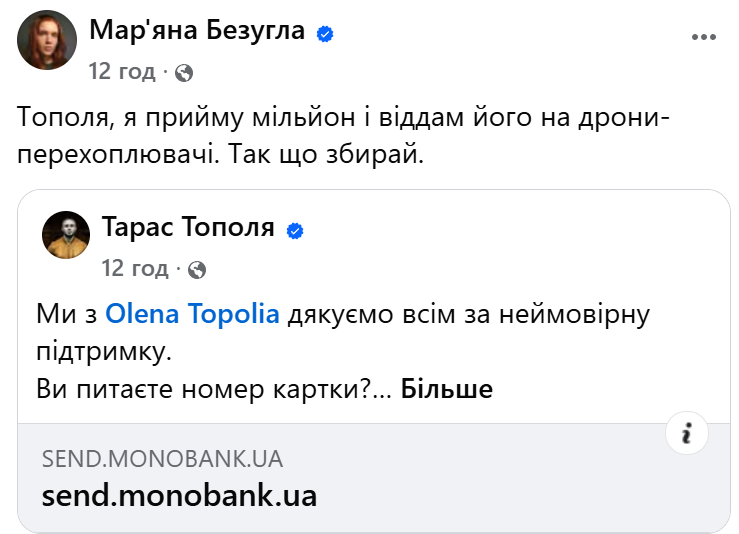739x534 pixels.
Task: Open the bold send.monobank.ua link title
Action: click(x=179, y=496)
